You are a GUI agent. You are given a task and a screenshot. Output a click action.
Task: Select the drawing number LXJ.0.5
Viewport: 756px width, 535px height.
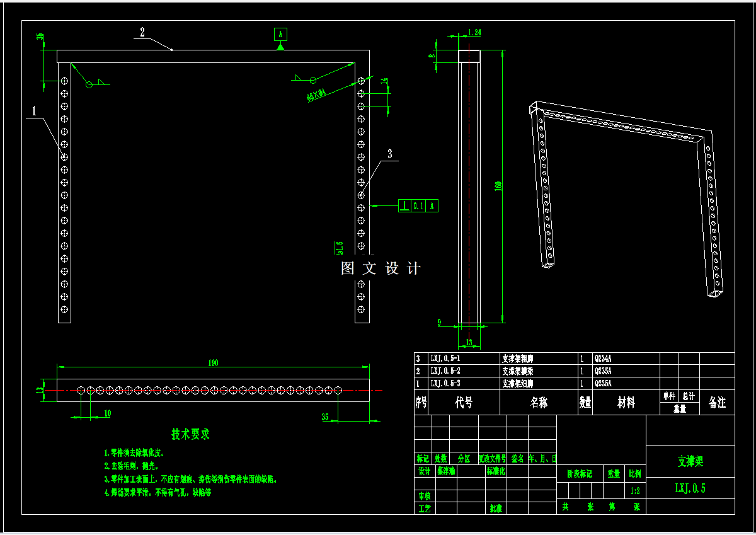690,488
